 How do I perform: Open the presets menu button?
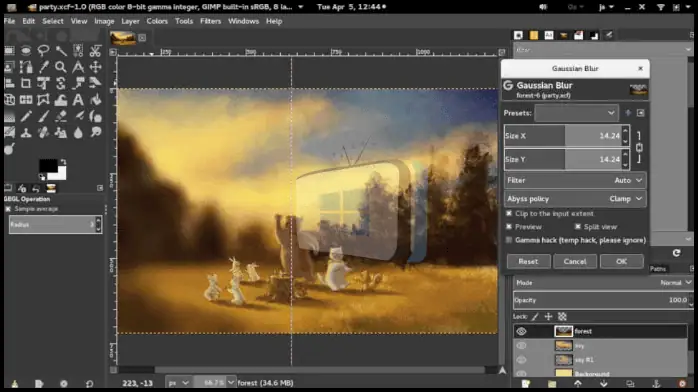(641, 113)
